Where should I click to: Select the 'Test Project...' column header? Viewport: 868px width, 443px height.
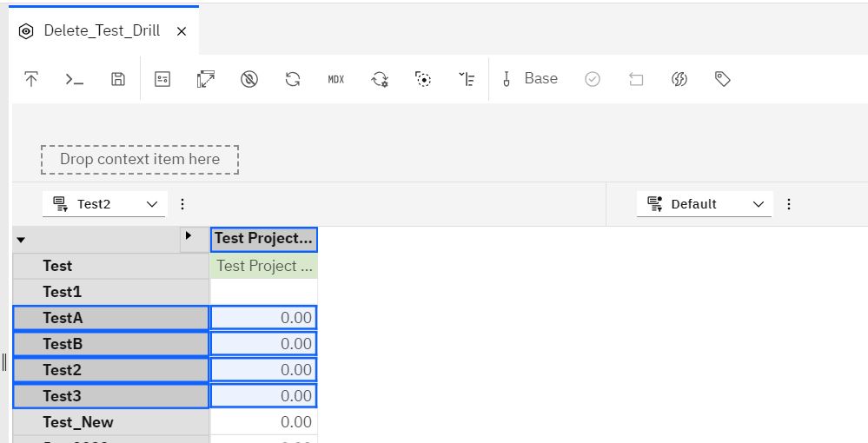263,239
